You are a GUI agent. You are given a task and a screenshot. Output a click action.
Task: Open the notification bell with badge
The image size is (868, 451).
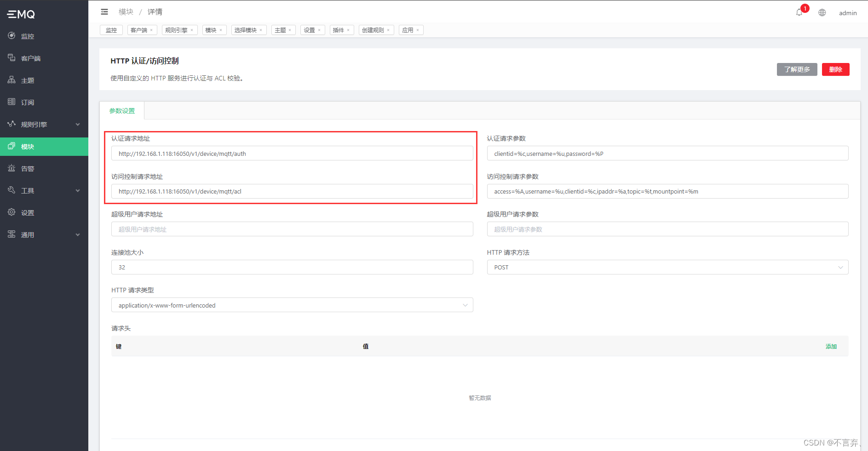pyautogui.click(x=799, y=12)
